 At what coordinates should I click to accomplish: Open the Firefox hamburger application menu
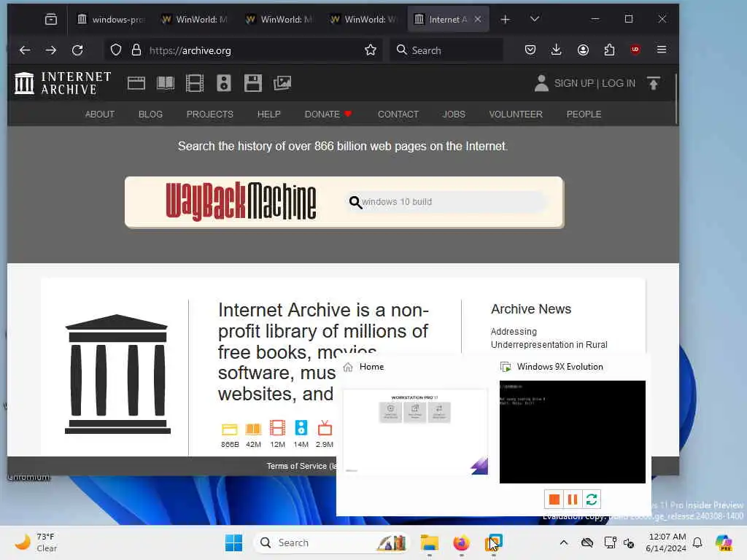click(x=662, y=50)
